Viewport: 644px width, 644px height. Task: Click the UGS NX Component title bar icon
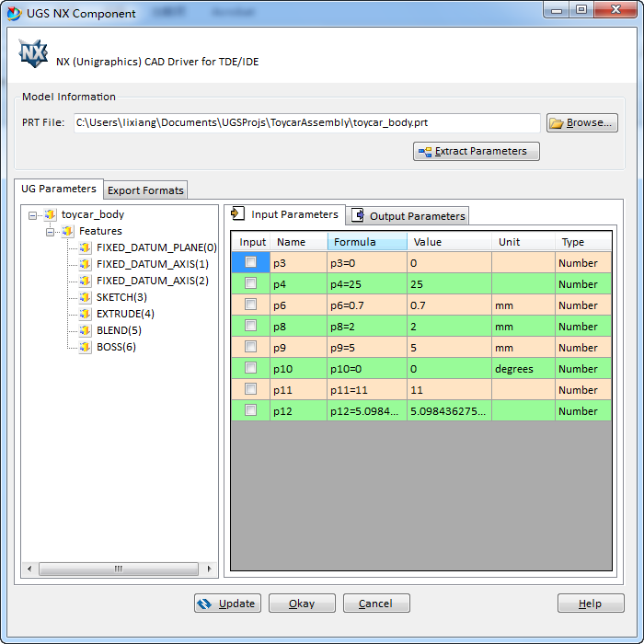(x=14, y=14)
